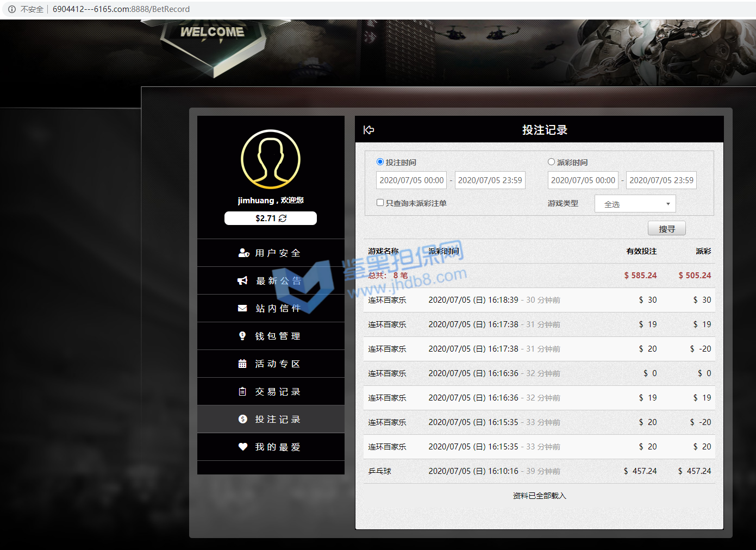Open the 投注记录 sidebar menu entry
Image resolution: width=756 pixels, height=550 pixels.
(x=271, y=420)
